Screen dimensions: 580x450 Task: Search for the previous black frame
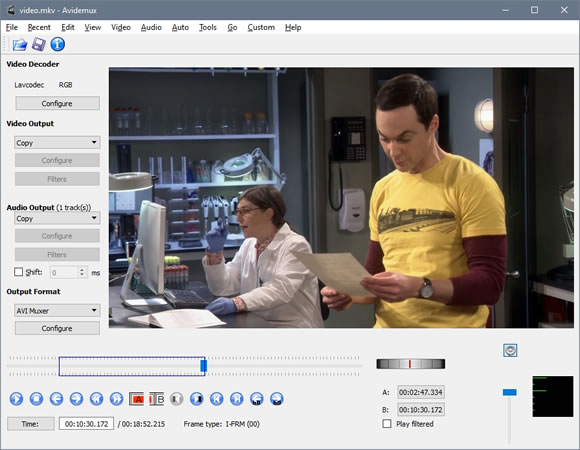(176, 399)
